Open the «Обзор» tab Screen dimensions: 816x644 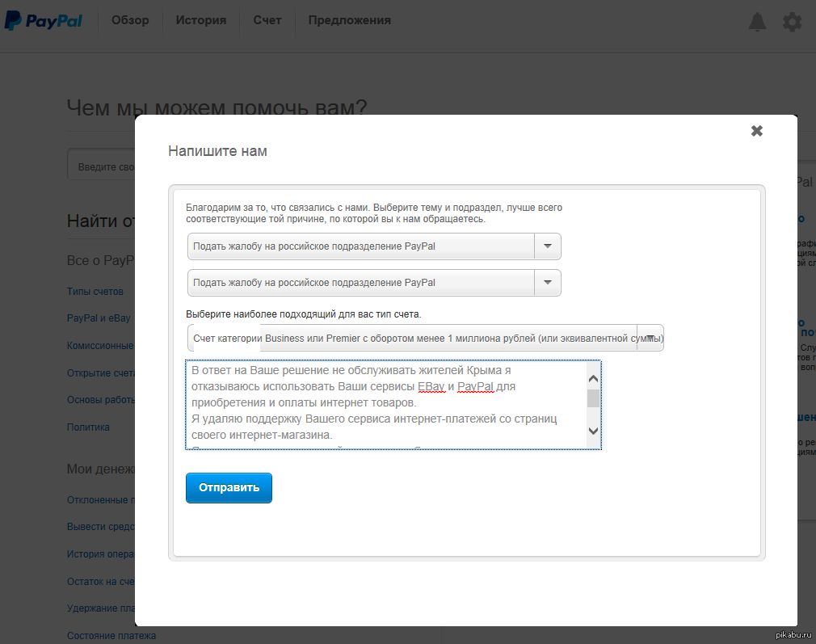[x=130, y=20]
